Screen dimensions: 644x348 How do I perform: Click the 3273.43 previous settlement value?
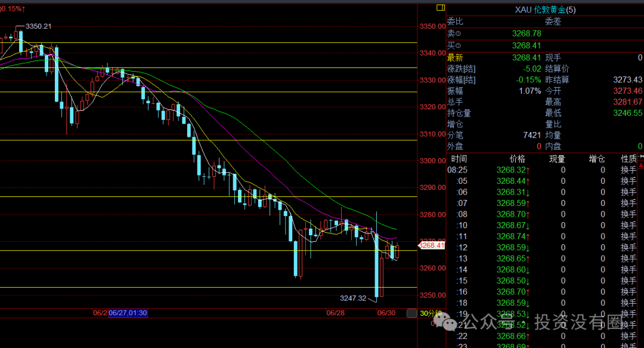(627, 80)
